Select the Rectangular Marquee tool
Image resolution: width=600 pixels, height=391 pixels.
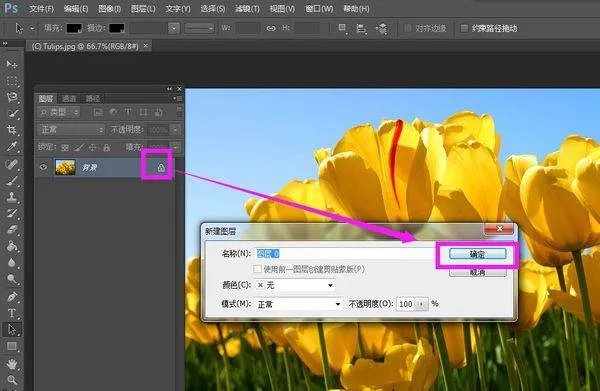(12, 81)
